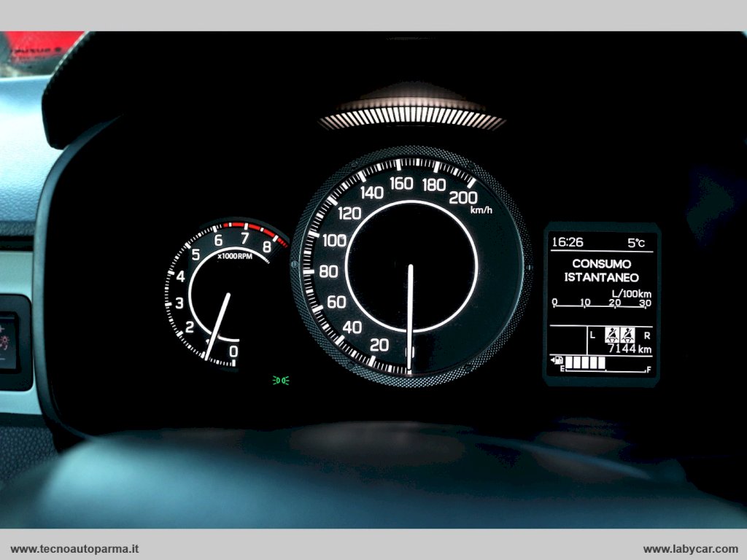
Task: Click the left seatbelt warning icon
Action: click(611, 335)
